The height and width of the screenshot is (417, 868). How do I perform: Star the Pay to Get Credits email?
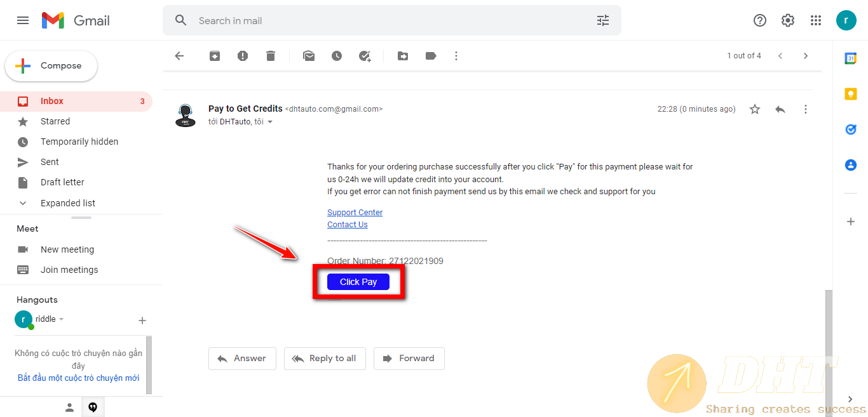coord(755,109)
